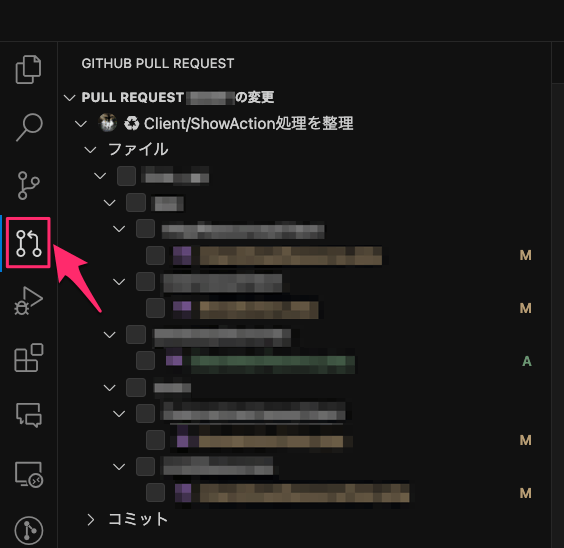Tick the last modified file's checkbox
Viewport: 564px width, 548px height.
pyautogui.click(x=155, y=493)
